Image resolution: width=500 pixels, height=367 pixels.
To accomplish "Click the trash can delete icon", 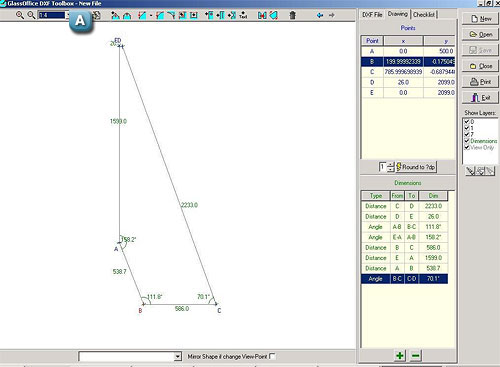I will click(x=292, y=15).
